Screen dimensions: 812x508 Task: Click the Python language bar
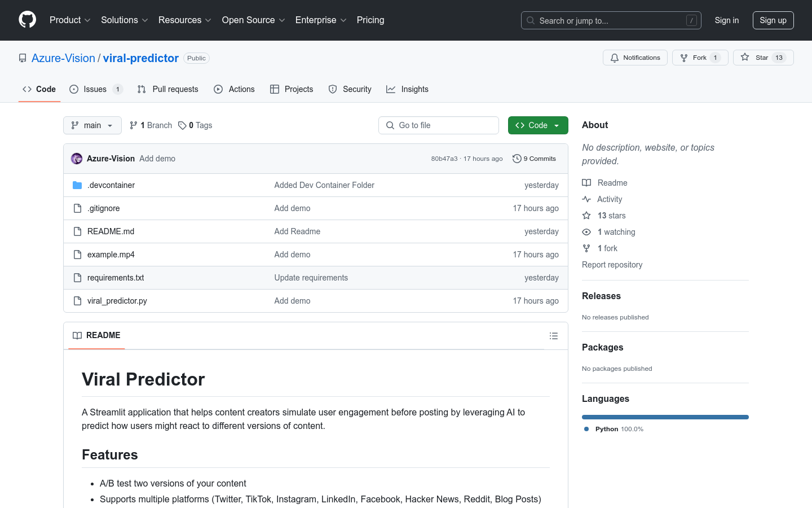click(665, 417)
